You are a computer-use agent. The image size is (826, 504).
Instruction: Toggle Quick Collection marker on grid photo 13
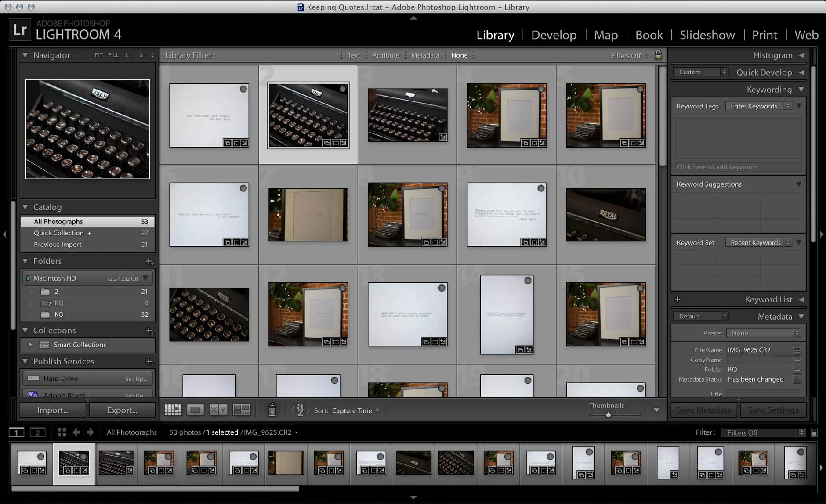(x=442, y=288)
